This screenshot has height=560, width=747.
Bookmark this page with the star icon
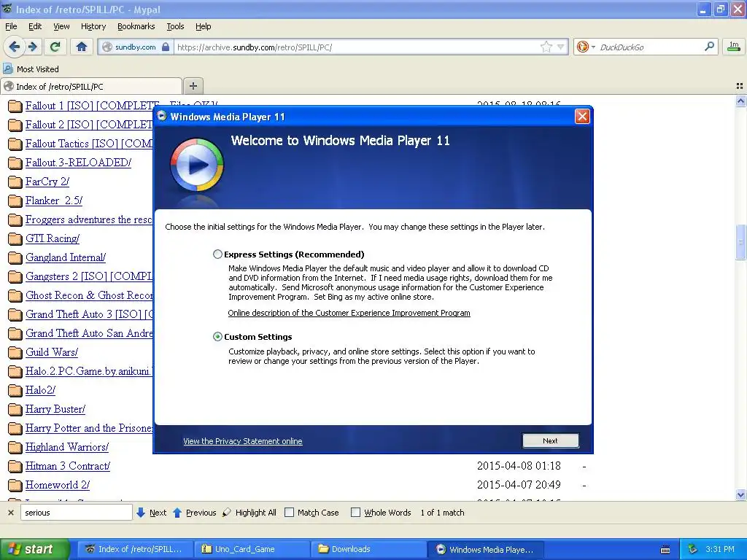tap(546, 47)
